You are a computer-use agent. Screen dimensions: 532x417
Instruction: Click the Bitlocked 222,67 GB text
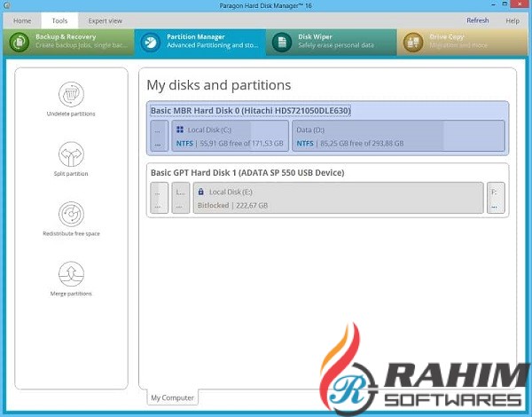(x=232, y=206)
